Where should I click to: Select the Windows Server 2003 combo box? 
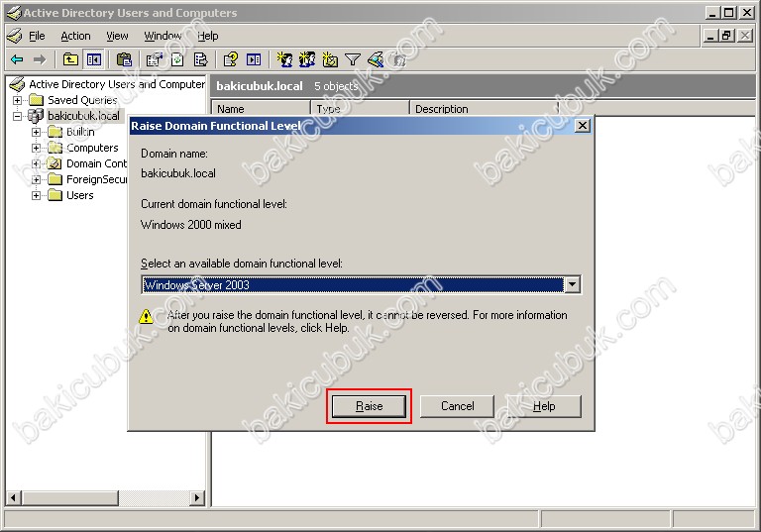point(361,284)
